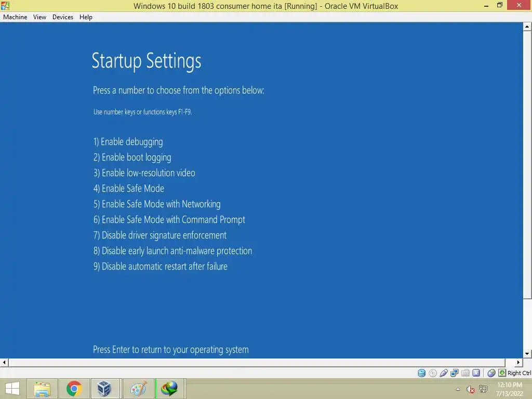Minimize the VirtualBox window
This screenshot has height=399, width=532.
point(486,5)
